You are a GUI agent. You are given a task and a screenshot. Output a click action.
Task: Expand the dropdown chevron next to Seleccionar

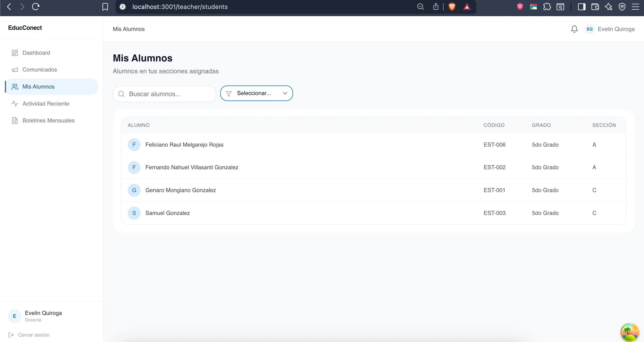click(x=285, y=93)
